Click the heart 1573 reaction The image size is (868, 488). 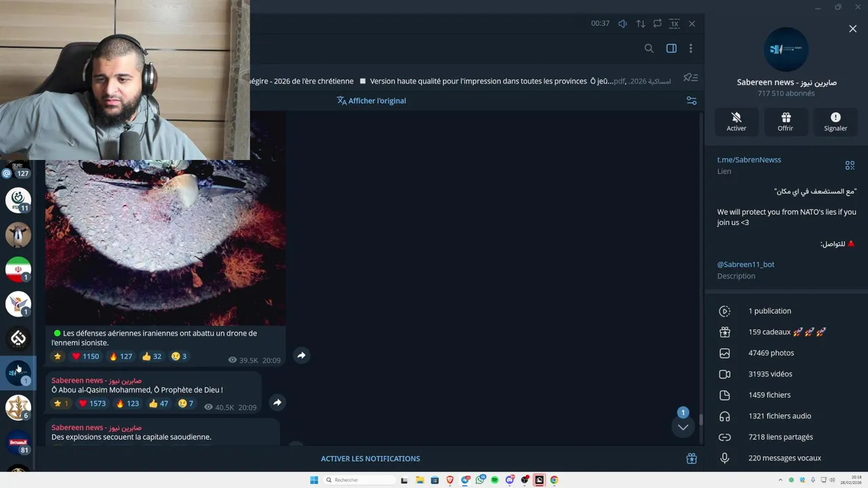[x=92, y=404]
